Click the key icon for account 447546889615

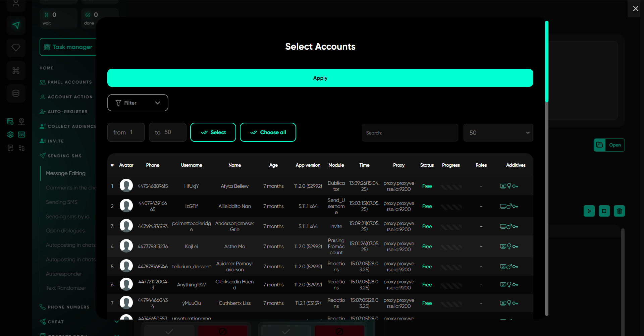pyautogui.click(x=515, y=186)
